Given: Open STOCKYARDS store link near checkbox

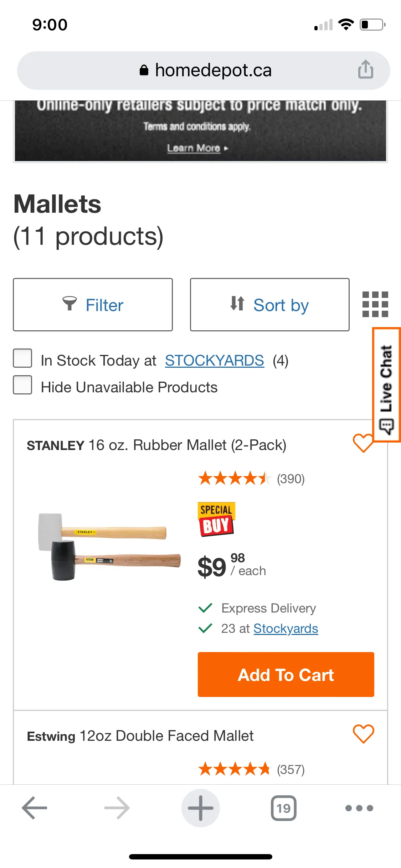Looking at the screenshot, I should 214,361.
